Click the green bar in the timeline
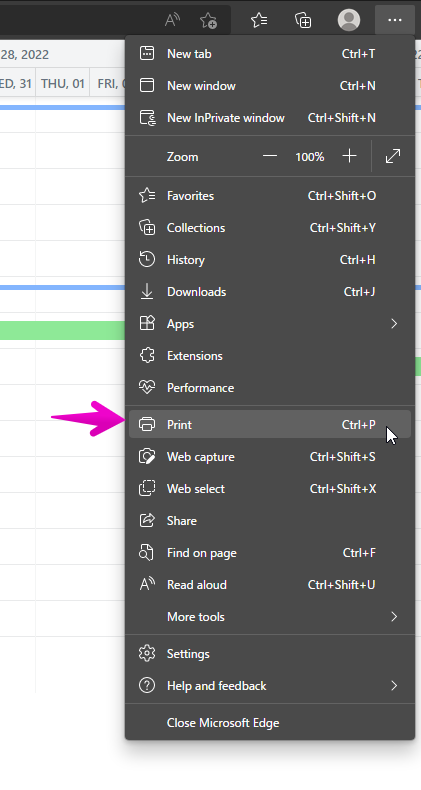This screenshot has width=421, height=790. [x=62, y=330]
